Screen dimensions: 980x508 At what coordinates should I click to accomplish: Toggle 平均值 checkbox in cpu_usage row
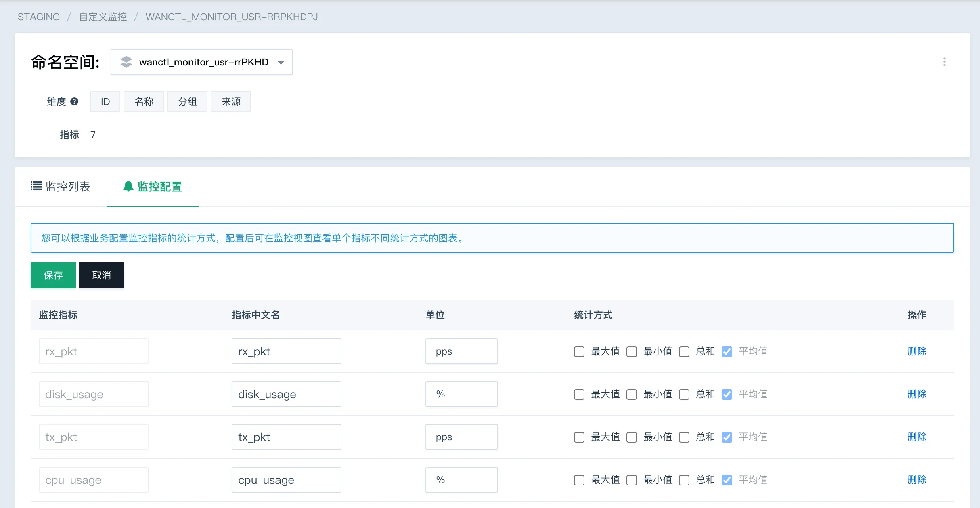pyautogui.click(x=727, y=480)
